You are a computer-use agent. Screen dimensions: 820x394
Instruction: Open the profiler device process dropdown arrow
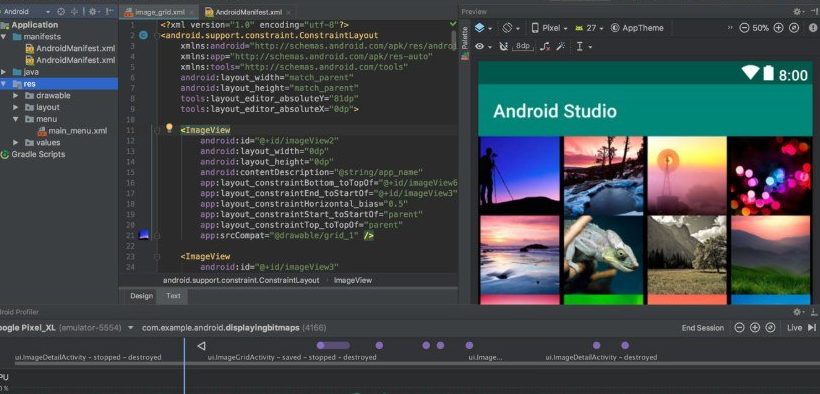pyautogui.click(x=130, y=328)
